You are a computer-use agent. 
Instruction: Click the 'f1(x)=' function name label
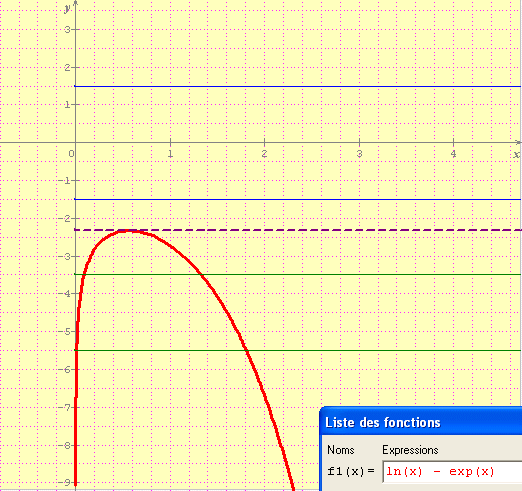tap(351, 472)
